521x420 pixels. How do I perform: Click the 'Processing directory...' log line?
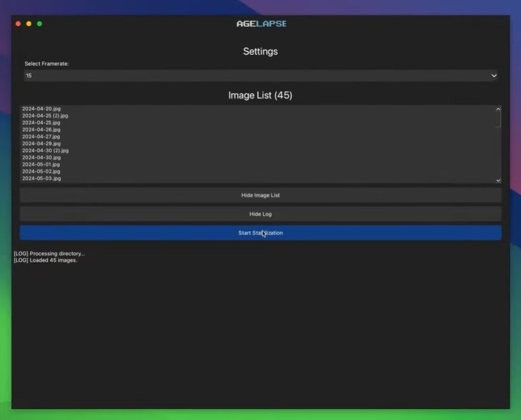coord(49,254)
